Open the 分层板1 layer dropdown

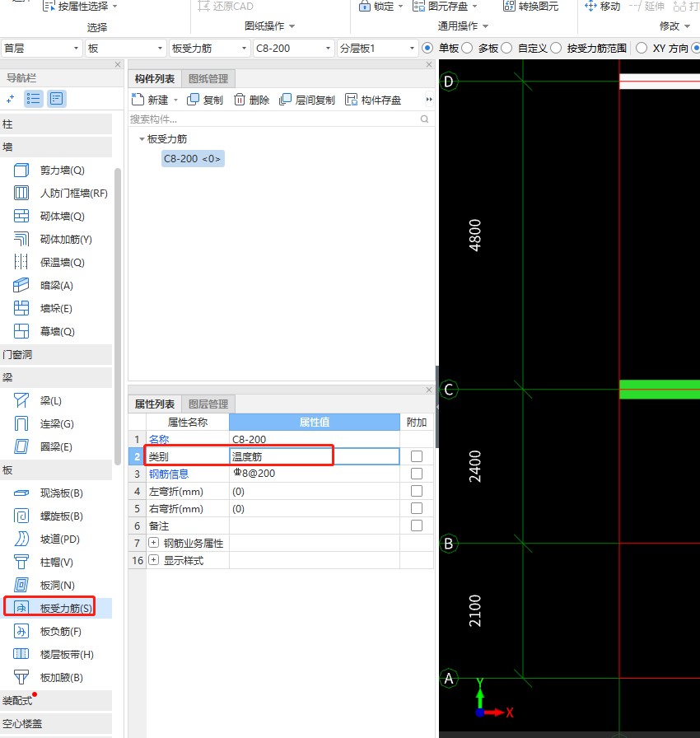coord(377,48)
